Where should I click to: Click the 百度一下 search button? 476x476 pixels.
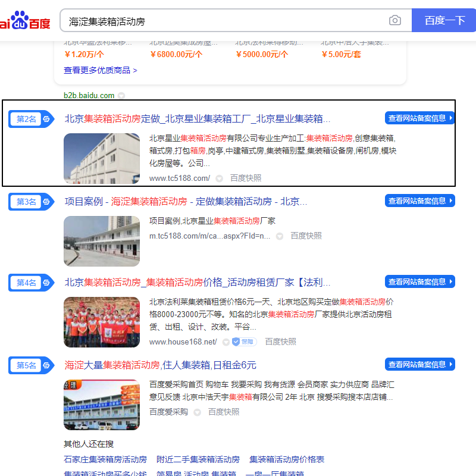click(444, 20)
